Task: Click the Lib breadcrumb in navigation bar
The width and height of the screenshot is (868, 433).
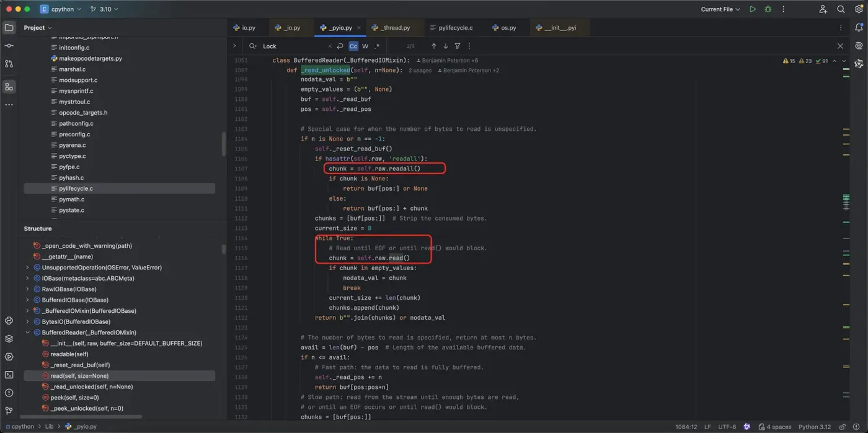Action: (x=49, y=427)
